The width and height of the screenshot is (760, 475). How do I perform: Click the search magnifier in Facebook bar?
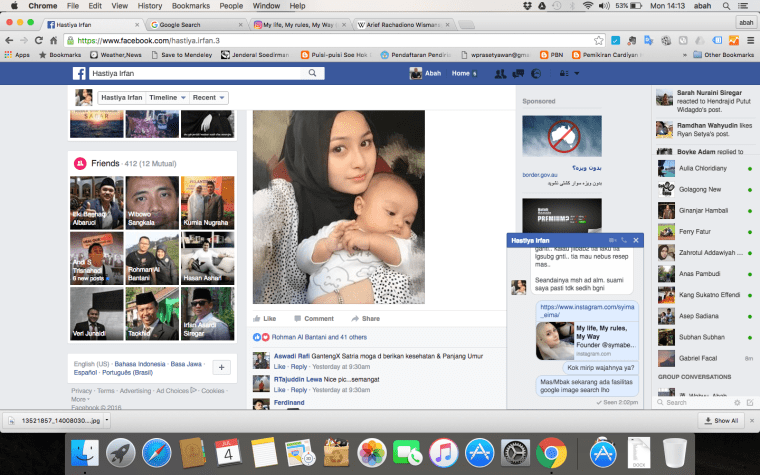[x=313, y=73]
